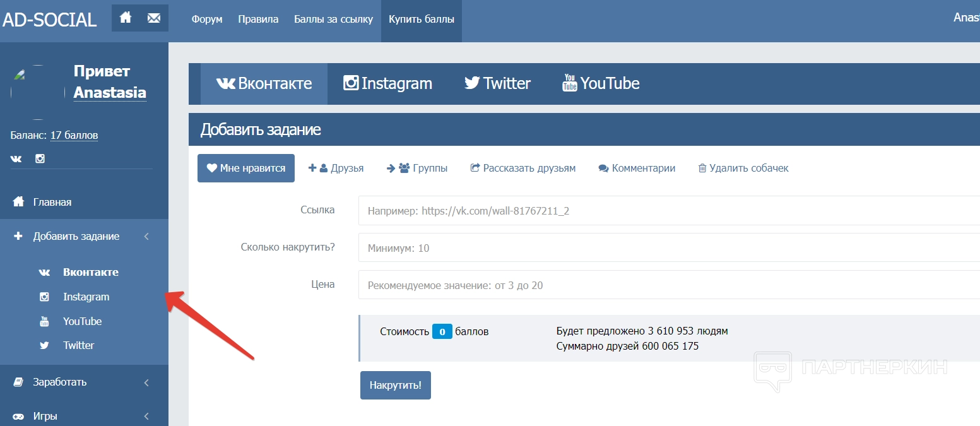Viewport: 980px width, 426px height.
Task: Click the Накрутить! button
Action: click(x=396, y=385)
